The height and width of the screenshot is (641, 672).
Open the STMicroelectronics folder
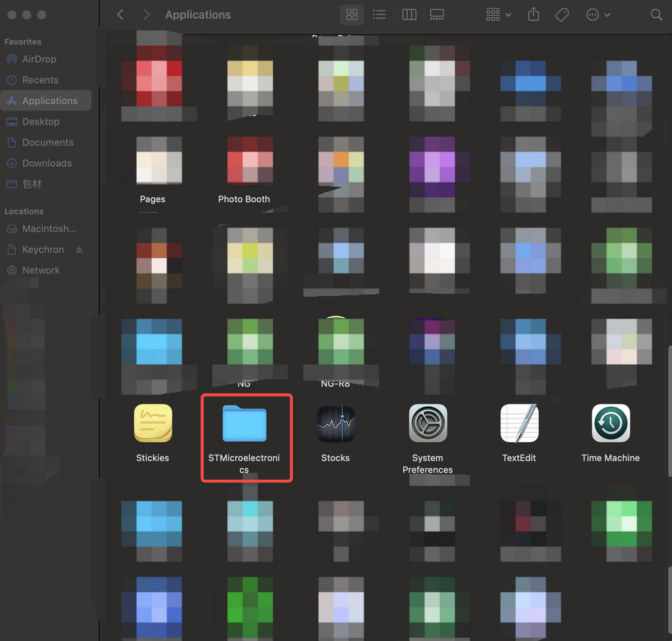click(244, 424)
